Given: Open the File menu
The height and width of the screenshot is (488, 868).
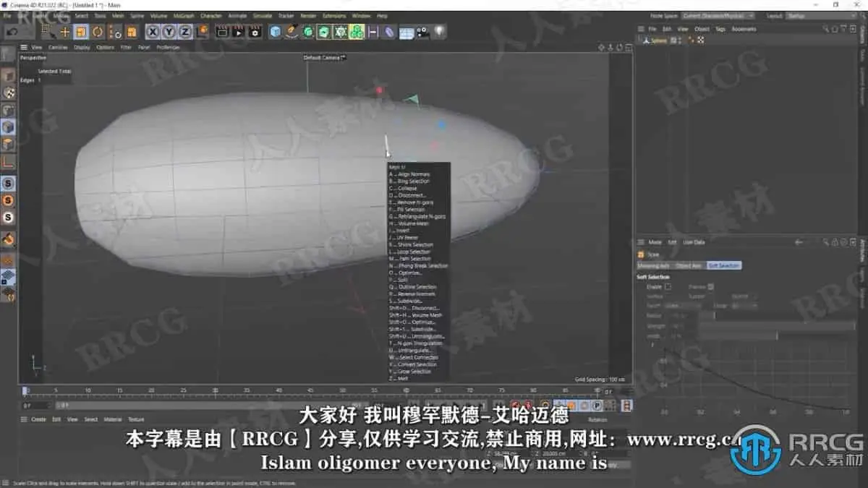Looking at the screenshot, I should [7, 15].
